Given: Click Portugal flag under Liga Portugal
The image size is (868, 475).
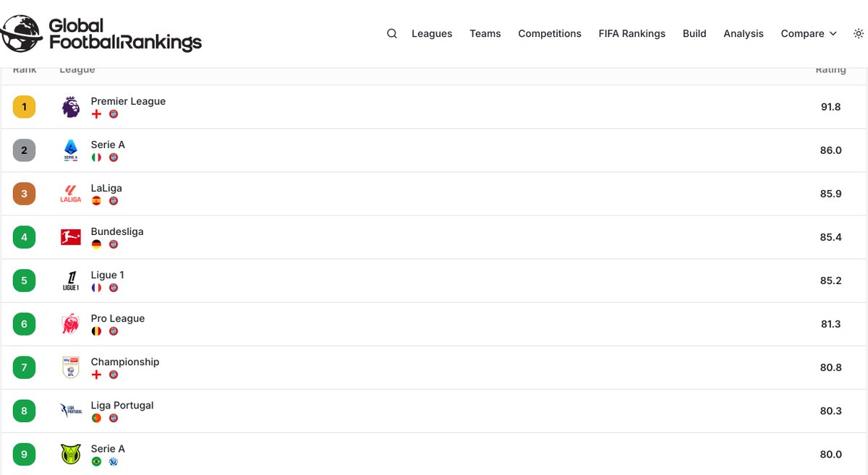Looking at the screenshot, I should pyautogui.click(x=96, y=418).
